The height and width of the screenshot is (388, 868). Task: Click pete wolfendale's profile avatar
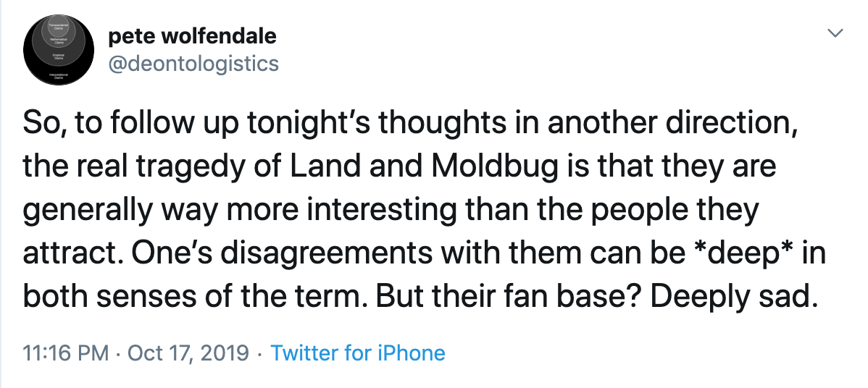tap(59, 49)
